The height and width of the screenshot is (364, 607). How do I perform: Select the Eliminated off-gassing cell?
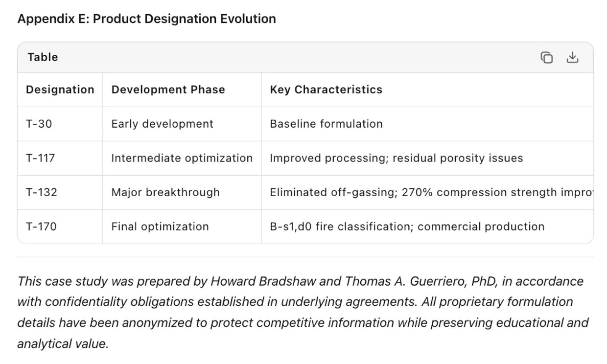pyautogui.click(x=431, y=192)
